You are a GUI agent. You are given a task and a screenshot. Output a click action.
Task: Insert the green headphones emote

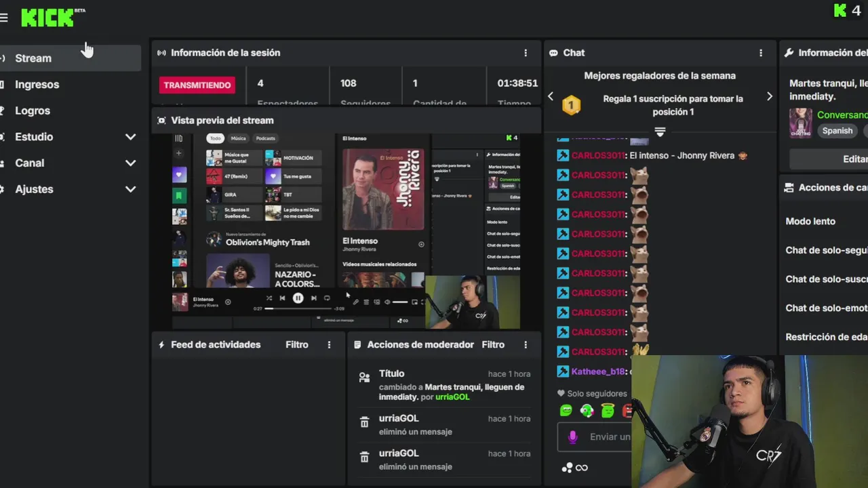tap(587, 410)
